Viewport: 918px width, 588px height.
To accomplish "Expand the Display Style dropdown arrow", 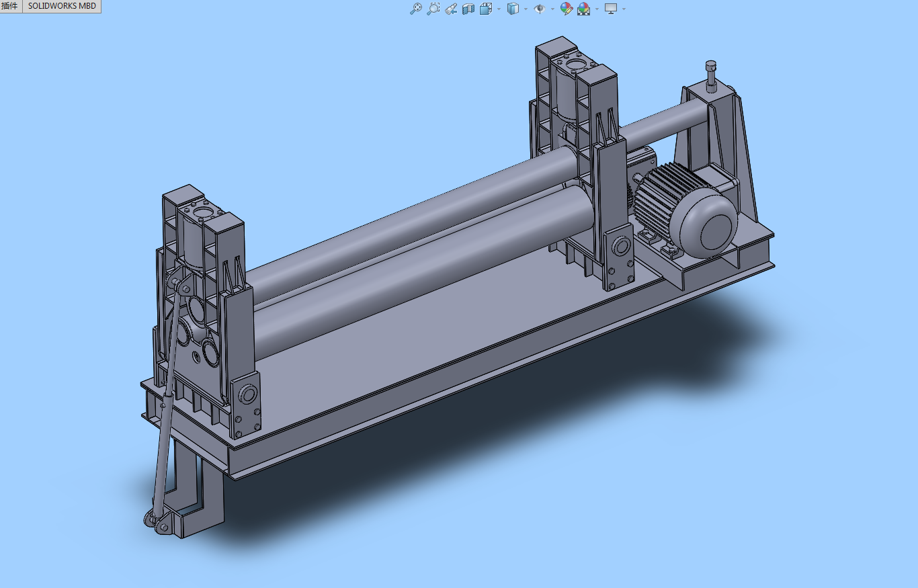I will [526, 9].
